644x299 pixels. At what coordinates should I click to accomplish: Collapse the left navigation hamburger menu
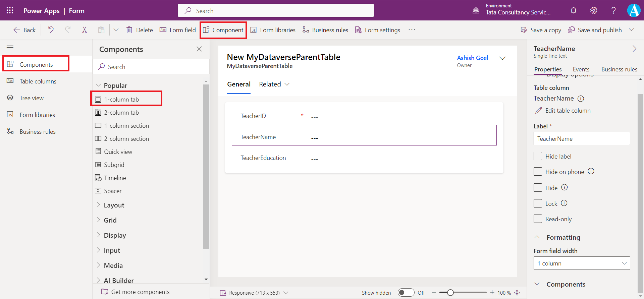point(10,47)
